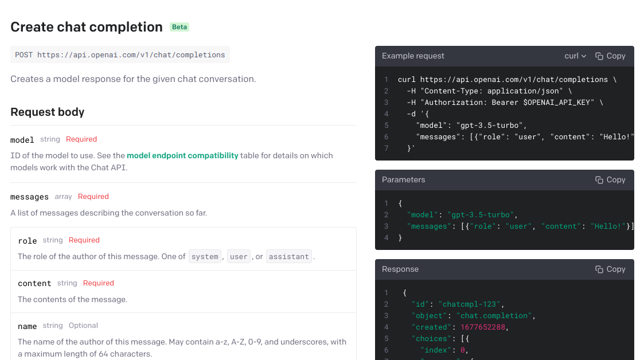Click "chatcmpl-123" id value in Response
Screen dimensions: 644x360
click(x=470, y=304)
